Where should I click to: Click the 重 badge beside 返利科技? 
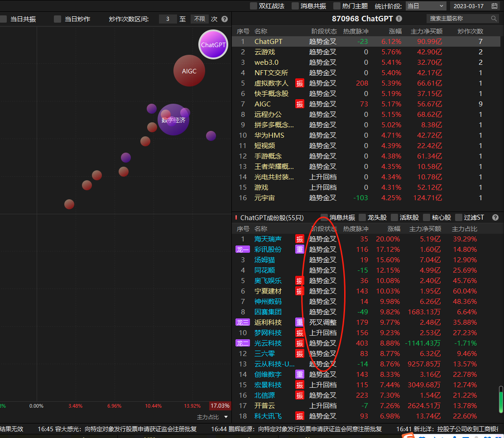300,322
